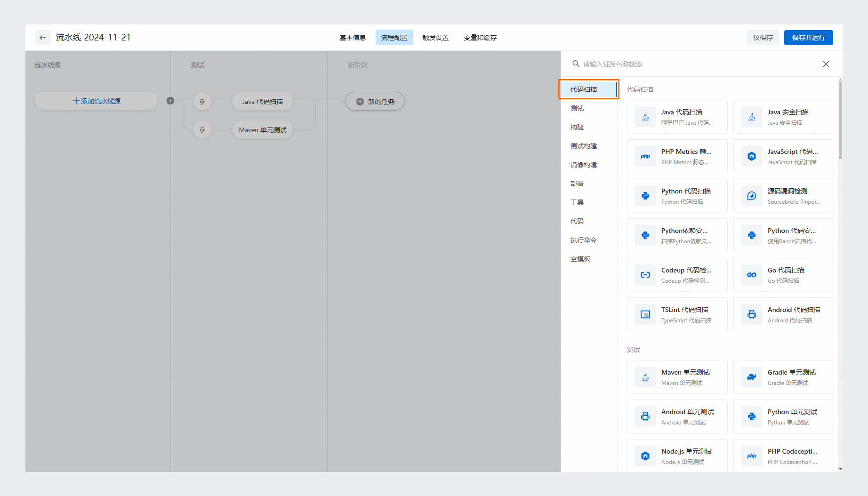Click the task panel vertical scrollbar
The height and width of the screenshot is (496, 868).
coord(840,120)
